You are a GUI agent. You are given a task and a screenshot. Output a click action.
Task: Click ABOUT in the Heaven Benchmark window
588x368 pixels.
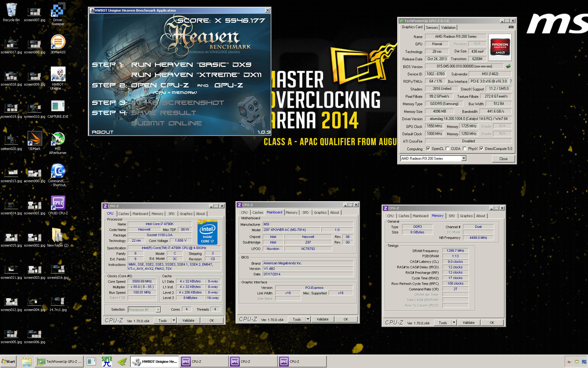click(103, 132)
